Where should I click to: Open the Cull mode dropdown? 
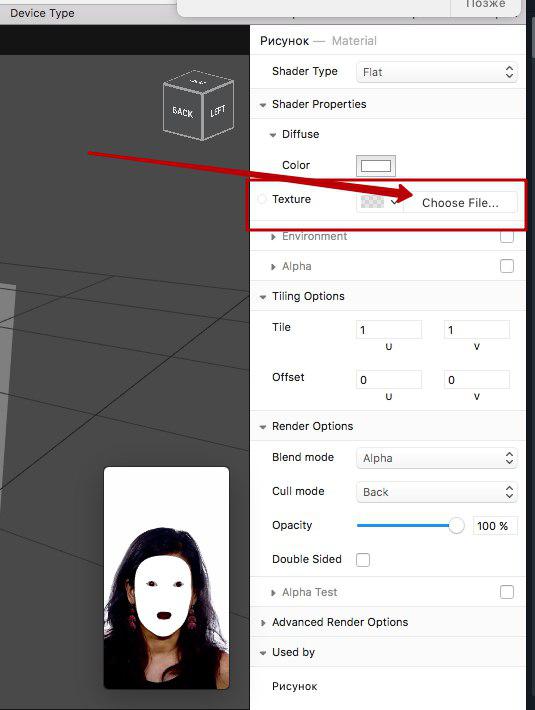click(437, 492)
